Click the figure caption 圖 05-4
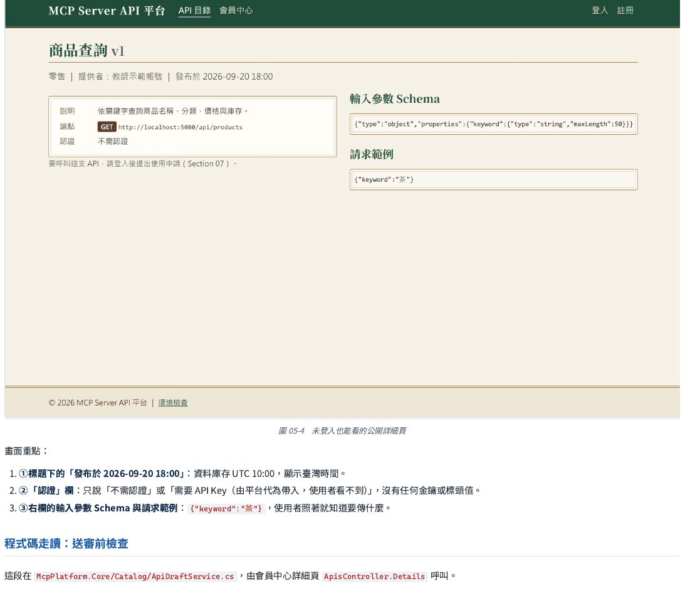 pyautogui.click(x=342, y=431)
